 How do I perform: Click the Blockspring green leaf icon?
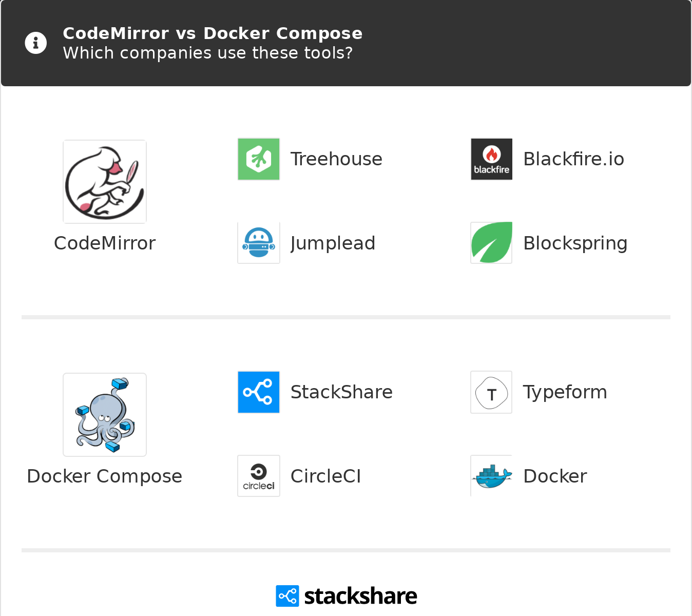click(491, 243)
